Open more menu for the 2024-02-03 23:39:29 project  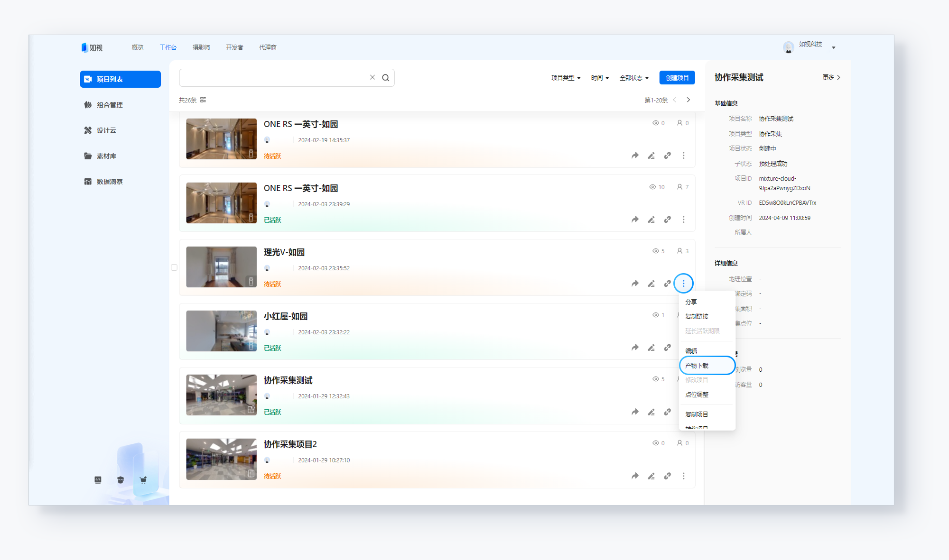(x=683, y=220)
